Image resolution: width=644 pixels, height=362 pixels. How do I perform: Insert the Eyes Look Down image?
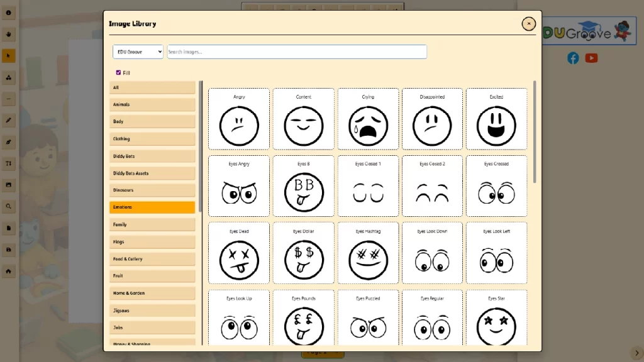point(432,253)
